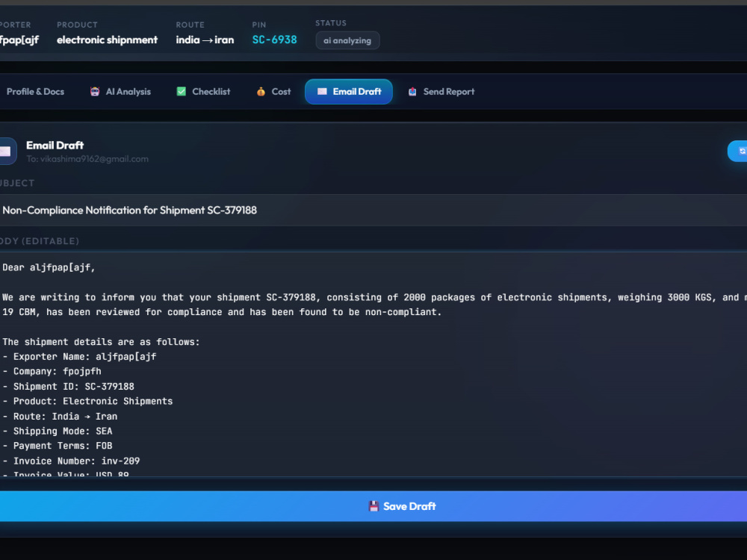Open the Checklist tab
This screenshot has height=560, width=747.
tap(203, 91)
